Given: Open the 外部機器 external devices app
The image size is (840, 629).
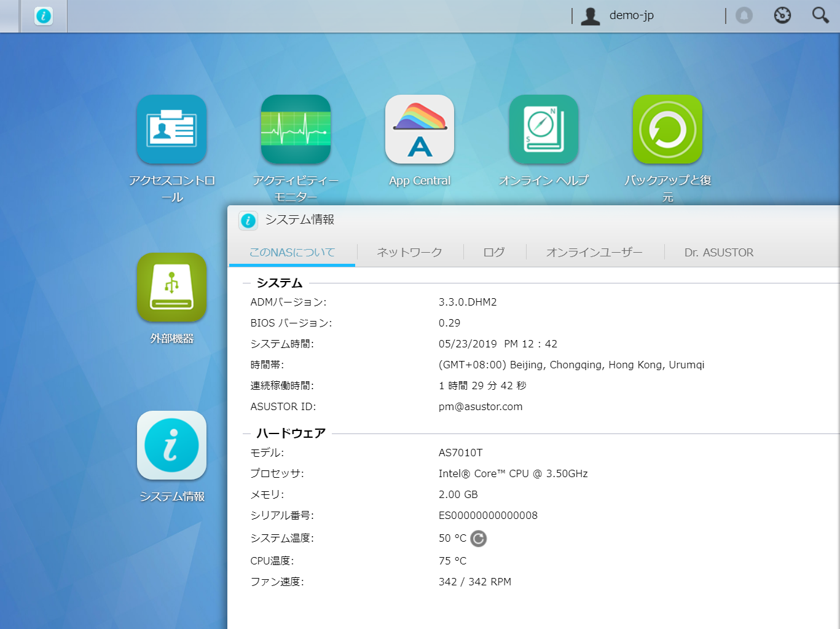Looking at the screenshot, I should point(171,288).
